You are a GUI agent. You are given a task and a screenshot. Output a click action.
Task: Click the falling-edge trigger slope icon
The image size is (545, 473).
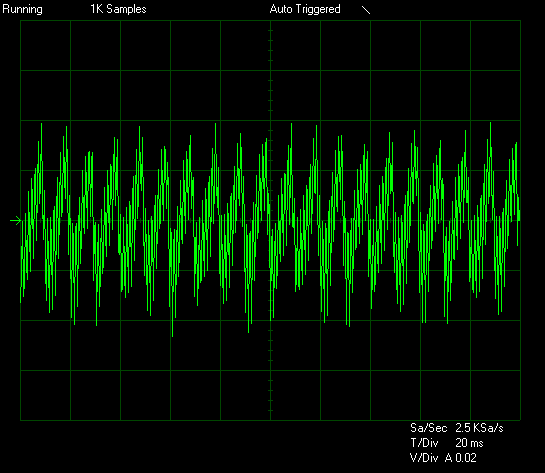[x=366, y=10]
